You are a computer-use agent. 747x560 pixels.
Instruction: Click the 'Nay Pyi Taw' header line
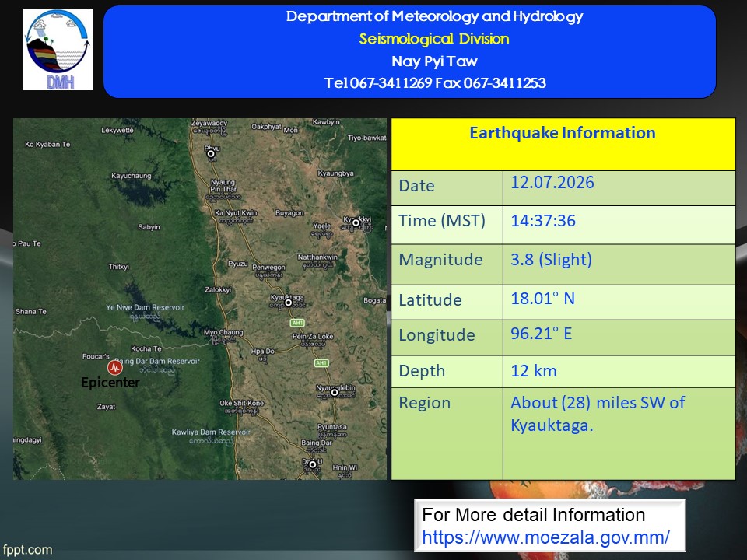pyautogui.click(x=434, y=61)
